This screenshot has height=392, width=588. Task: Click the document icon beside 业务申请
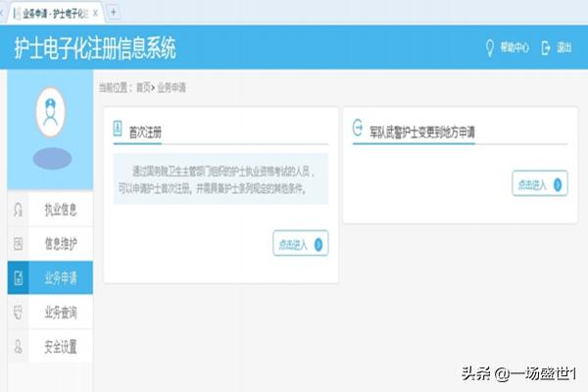click(x=18, y=278)
